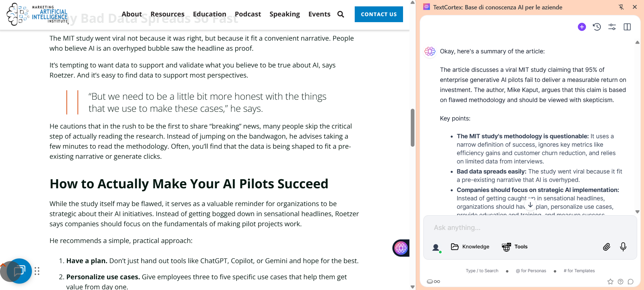Click the Ask anything input field
The width and height of the screenshot is (644, 290).
530,228
